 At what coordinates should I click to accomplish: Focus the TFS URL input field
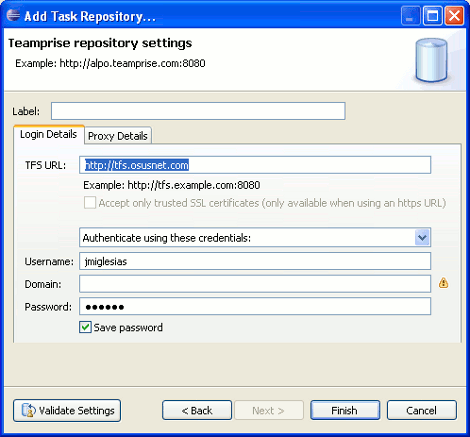click(x=255, y=165)
